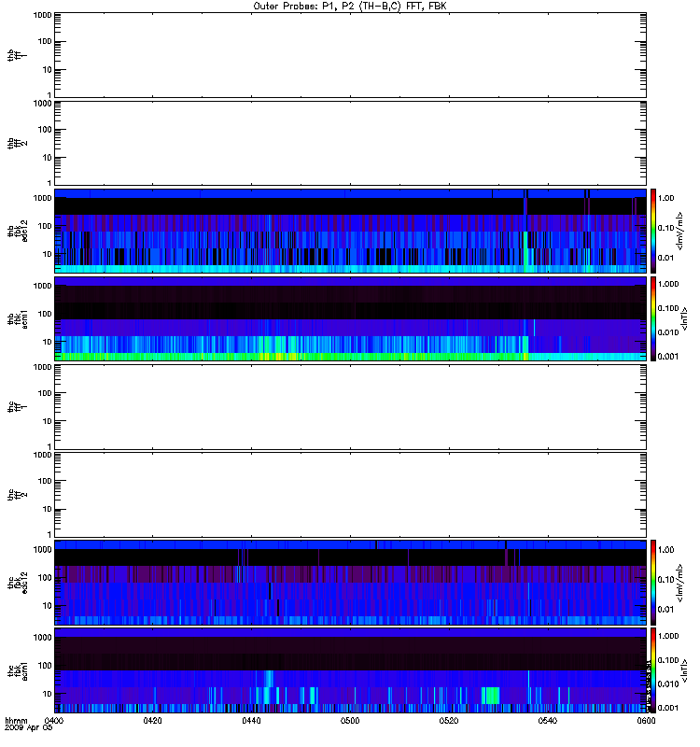
Task: Click the empty thc fft 1 plot panel
Action: (x=350, y=407)
